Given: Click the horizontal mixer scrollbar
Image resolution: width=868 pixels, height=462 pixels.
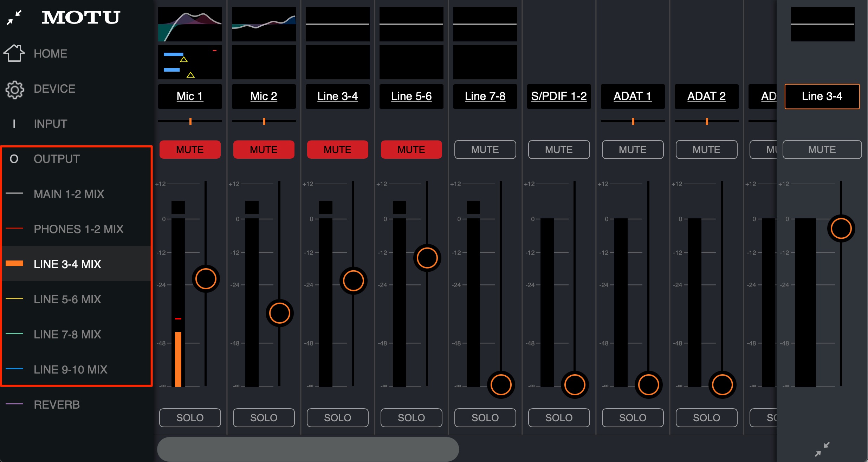Looking at the screenshot, I should point(308,449).
